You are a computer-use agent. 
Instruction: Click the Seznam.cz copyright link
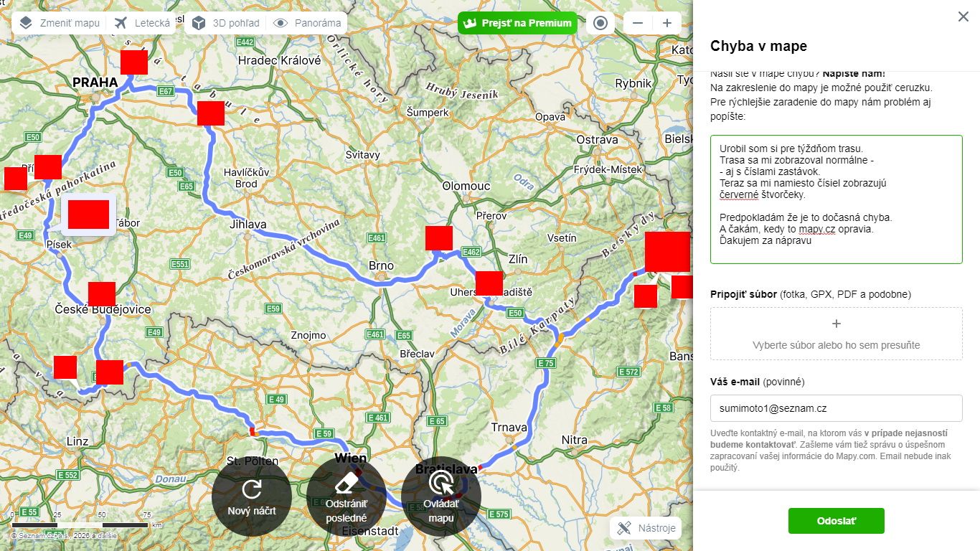(44, 535)
